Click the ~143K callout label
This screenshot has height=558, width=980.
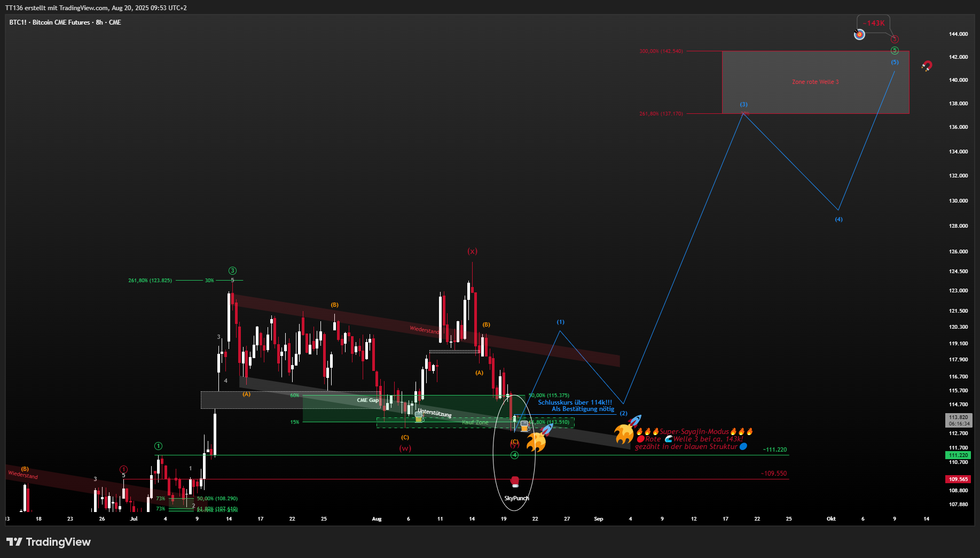coord(874,23)
